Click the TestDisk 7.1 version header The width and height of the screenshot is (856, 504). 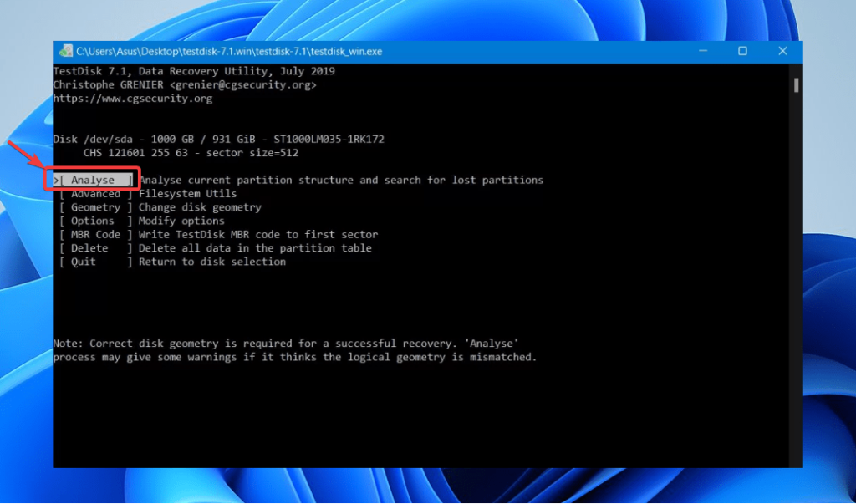(192, 71)
